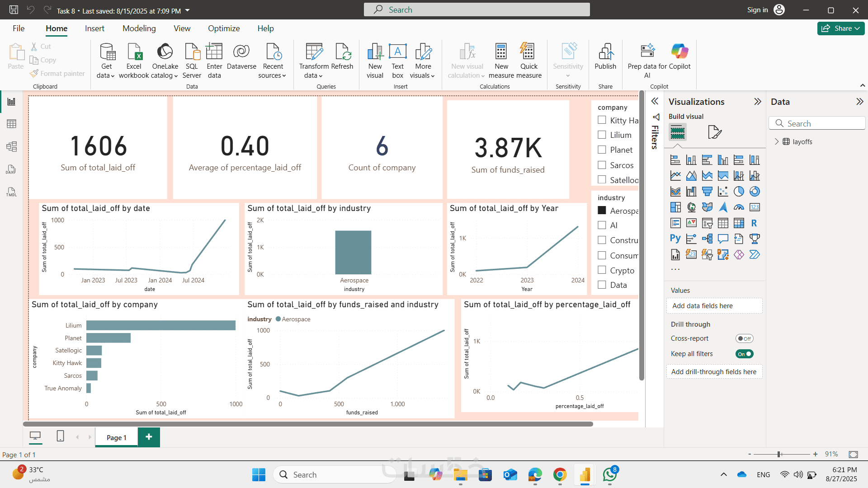
Task: Expand the layoffs table tree
Action: [777, 141]
